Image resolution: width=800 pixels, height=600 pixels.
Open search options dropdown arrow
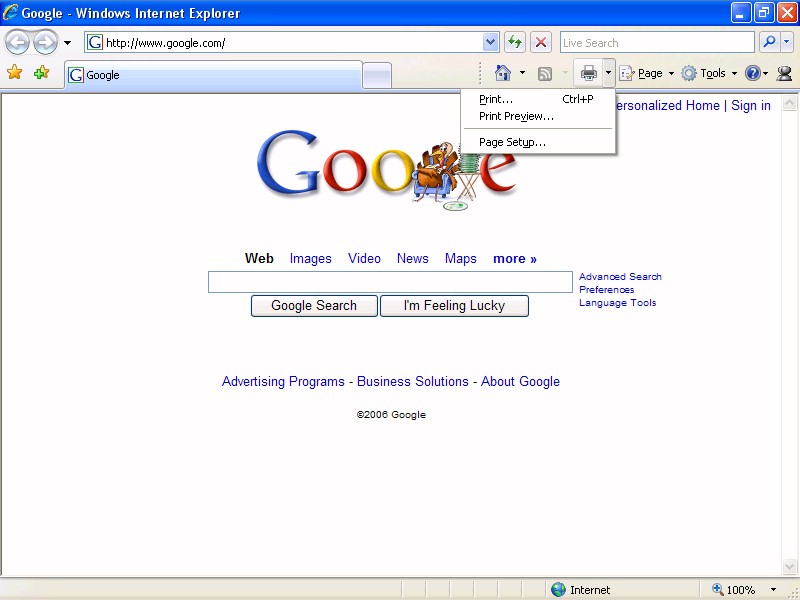click(x=787, y=42)
